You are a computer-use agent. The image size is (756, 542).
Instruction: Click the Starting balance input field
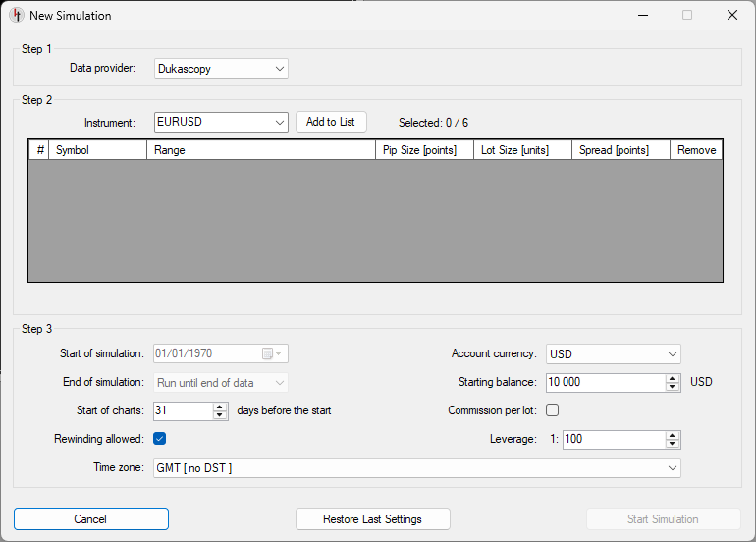click(606, 382)
